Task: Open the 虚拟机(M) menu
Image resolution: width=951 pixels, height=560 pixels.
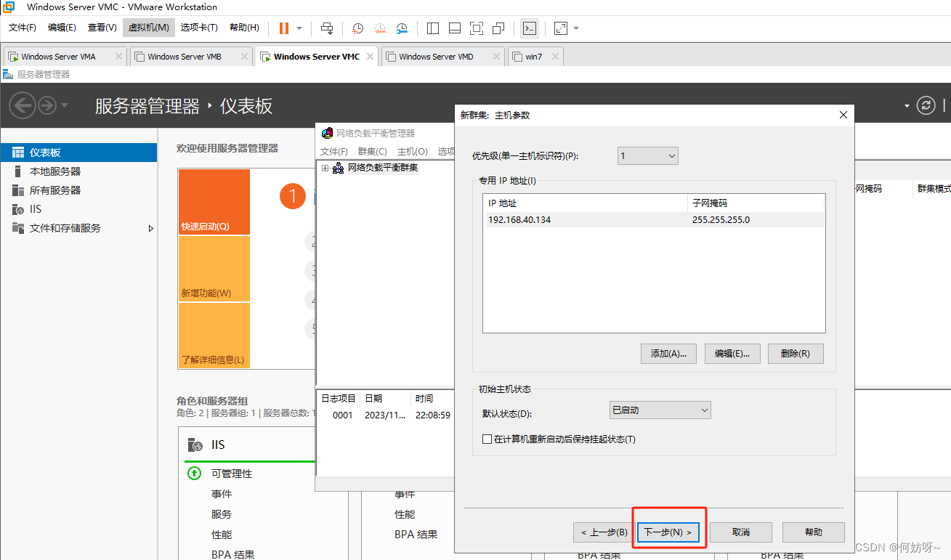Action: pyautogui.click(x=148, y=28)
